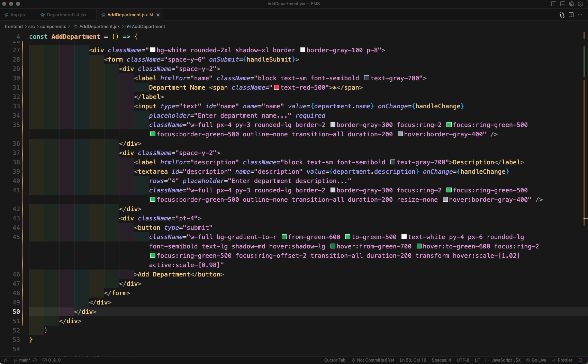
Task: Click the to-green-500 color swatch
Action: 348,237
